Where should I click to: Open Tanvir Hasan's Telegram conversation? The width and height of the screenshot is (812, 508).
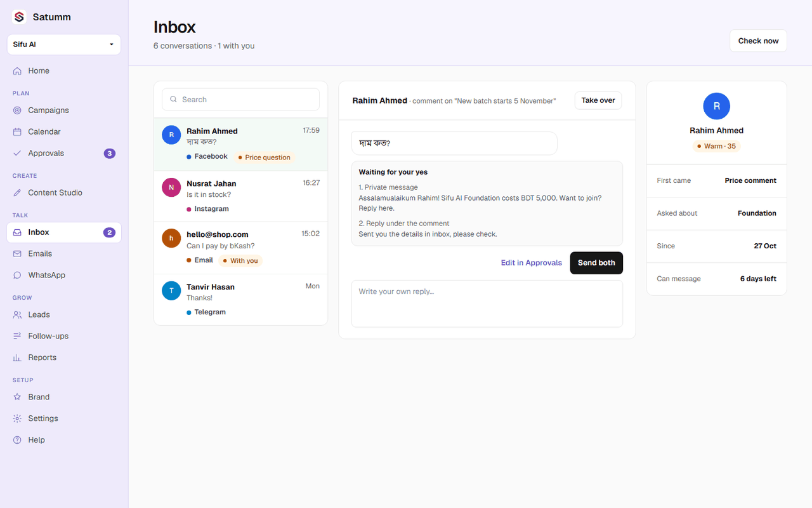(241, 300)
